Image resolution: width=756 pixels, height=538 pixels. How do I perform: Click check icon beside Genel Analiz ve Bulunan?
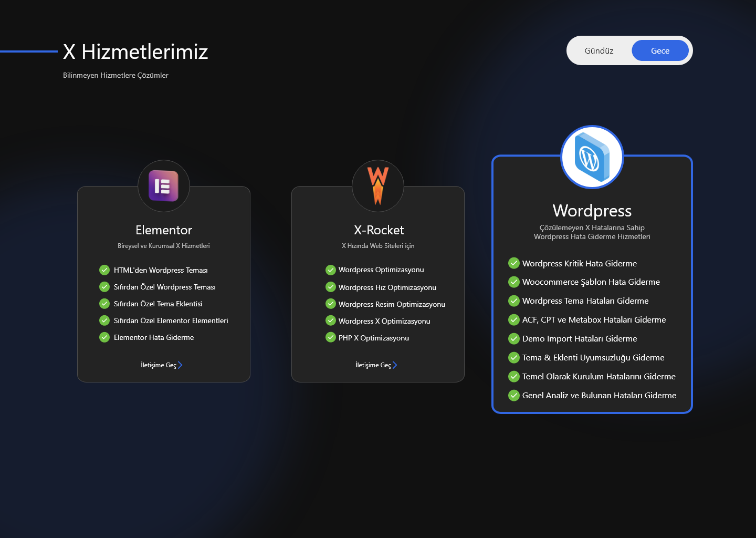point(514,396)
